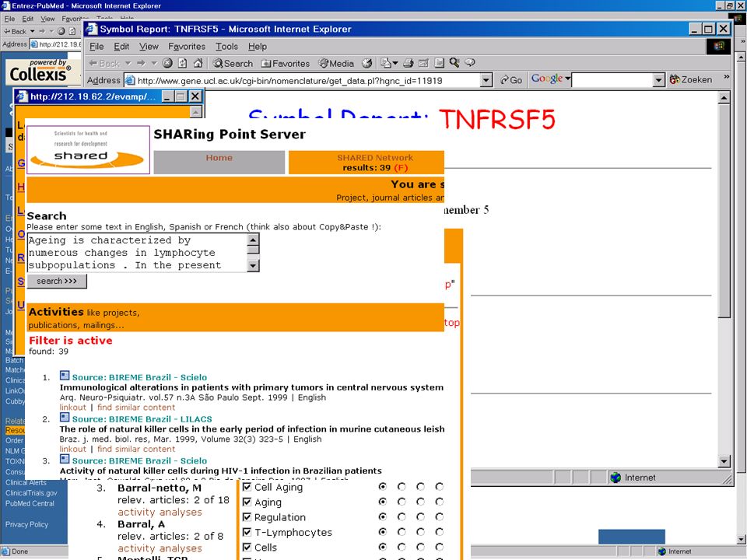Uncheck the Cell Aging checkbox
The image size is (747, 560).
(247, 487)
